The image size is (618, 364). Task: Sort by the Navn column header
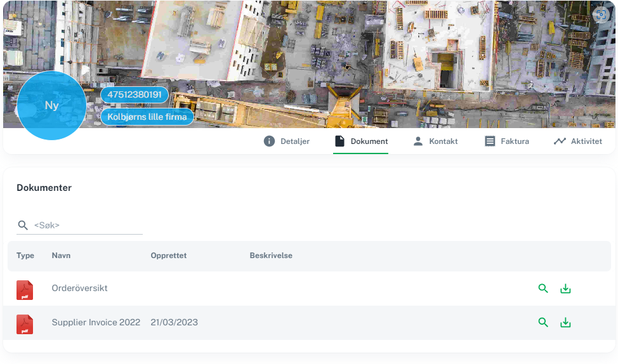pyautogui.click(x=61, y=256)
